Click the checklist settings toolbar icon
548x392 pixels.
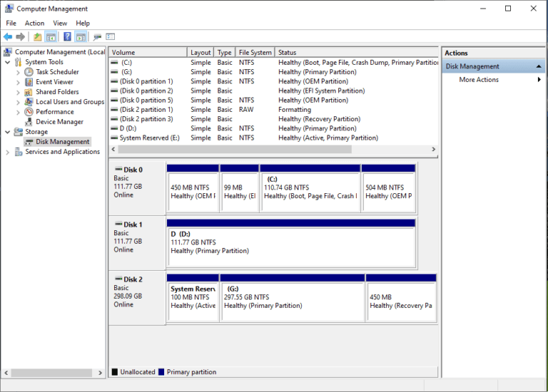[x=111, y=36]
